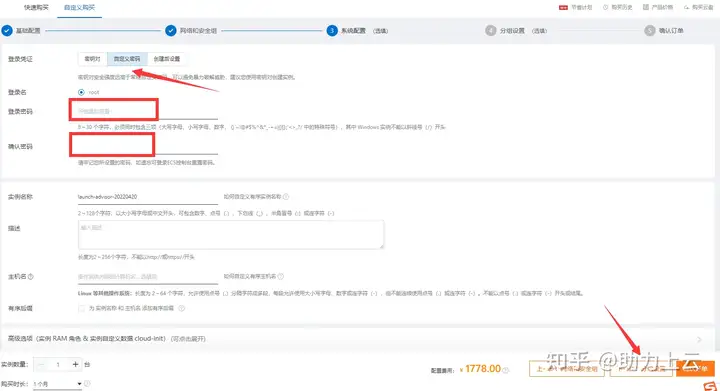720x391 pixels.
Task: Click the help icon beside the ordered instance name link
Action: tap(286, 197)
